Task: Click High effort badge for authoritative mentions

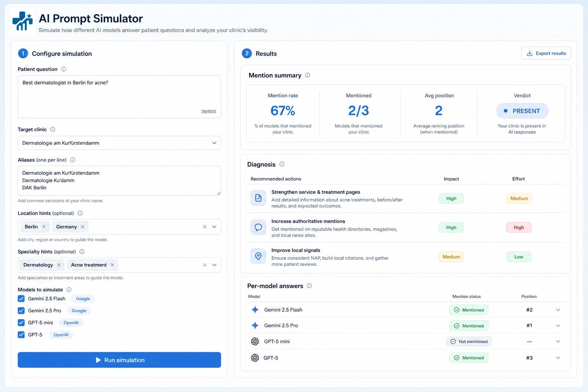Action: click(519, 227)
